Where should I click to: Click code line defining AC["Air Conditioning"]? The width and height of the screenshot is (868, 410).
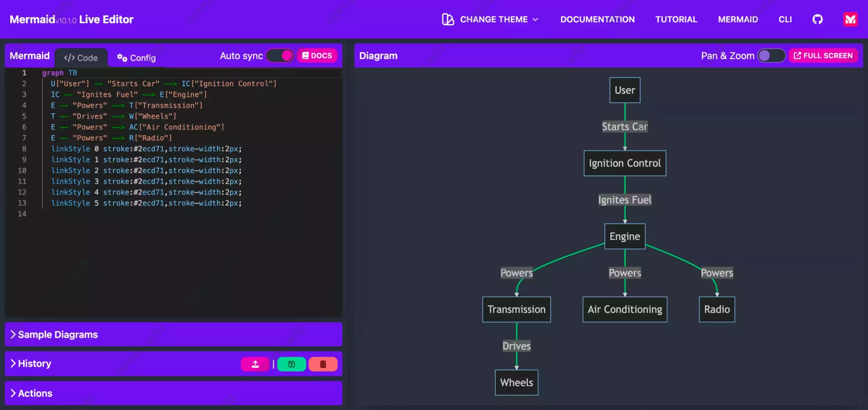click(138, 127)
